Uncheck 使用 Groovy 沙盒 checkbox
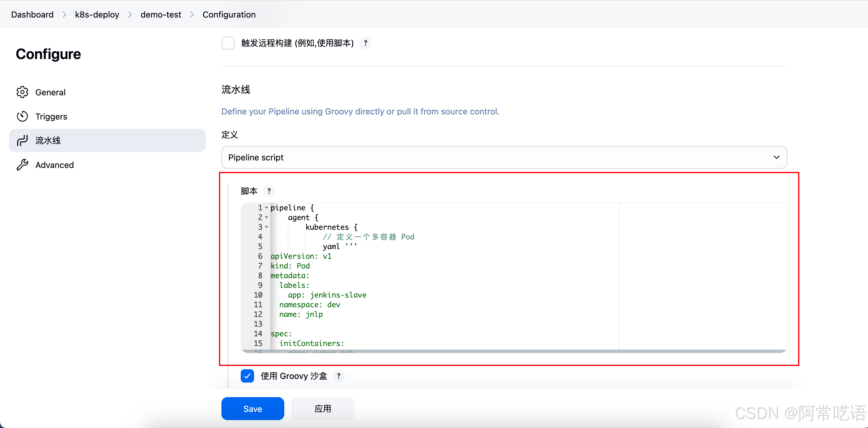 tap(247, 376)
